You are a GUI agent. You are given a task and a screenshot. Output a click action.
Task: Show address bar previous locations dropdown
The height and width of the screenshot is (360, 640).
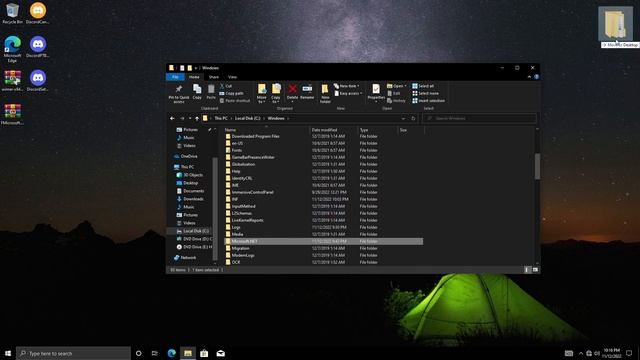click(403, 118)
